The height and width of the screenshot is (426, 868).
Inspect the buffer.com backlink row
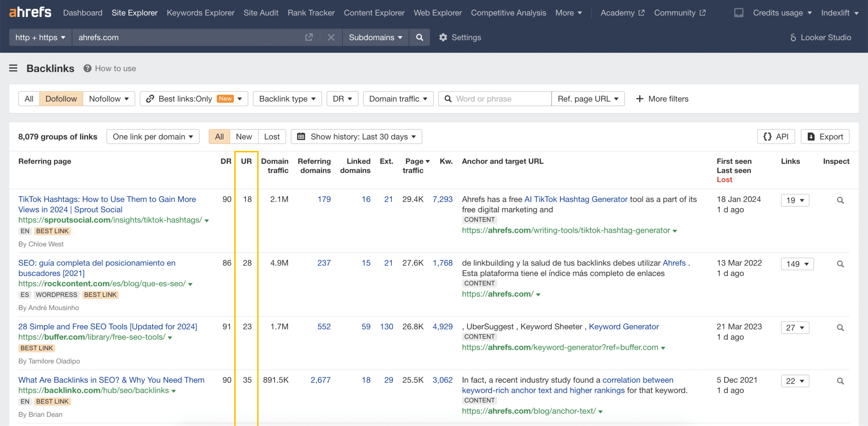click(x=840, y=328)
